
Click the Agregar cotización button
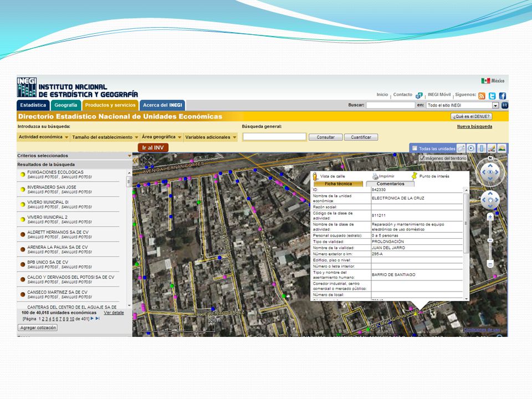(x=38, y=328)
